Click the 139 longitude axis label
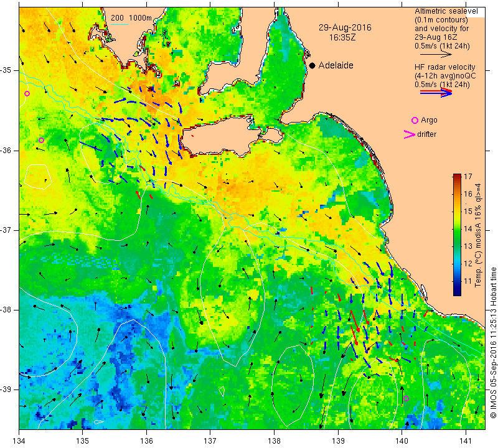 pyautogui.click(x=338, y=441)
